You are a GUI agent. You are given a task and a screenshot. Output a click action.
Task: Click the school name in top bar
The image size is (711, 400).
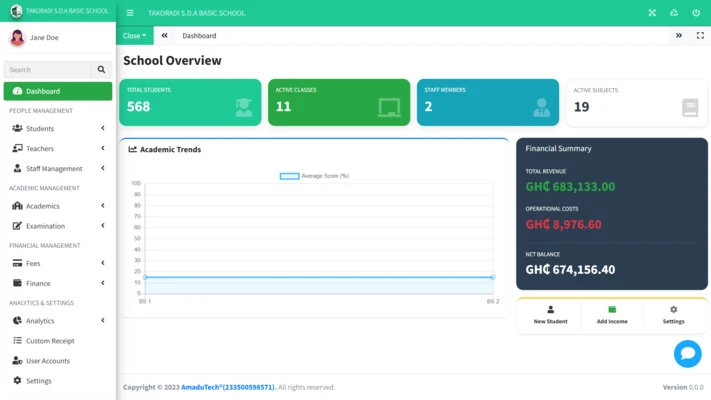(x=196, y=13)
